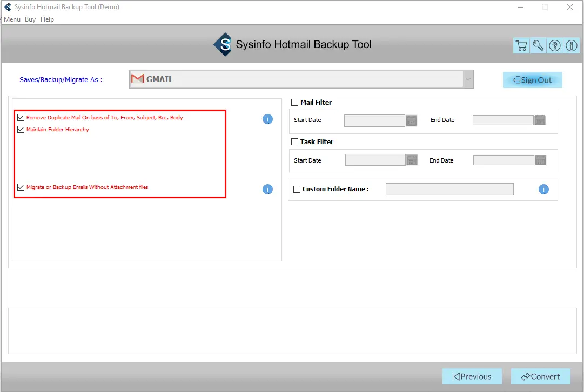Screen dimensions: 584x392
Task: Enable the Task Filter checkbox
Action: (294, 141)
